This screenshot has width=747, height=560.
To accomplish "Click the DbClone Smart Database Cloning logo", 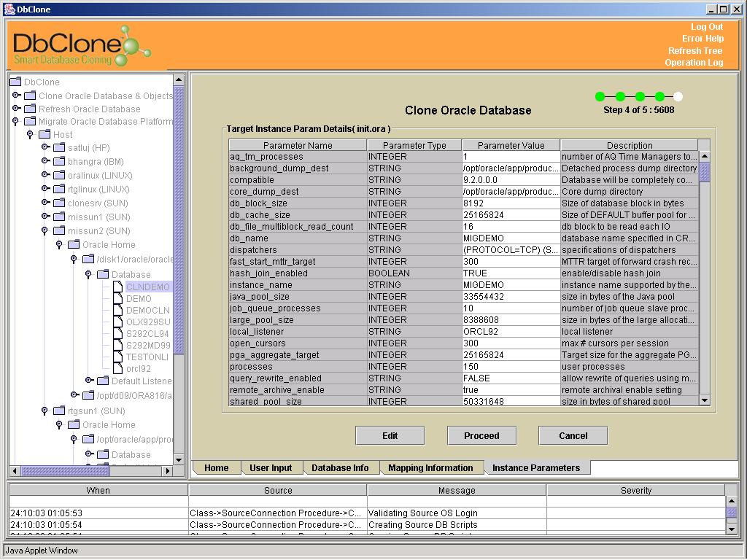I will click(82, 45).
